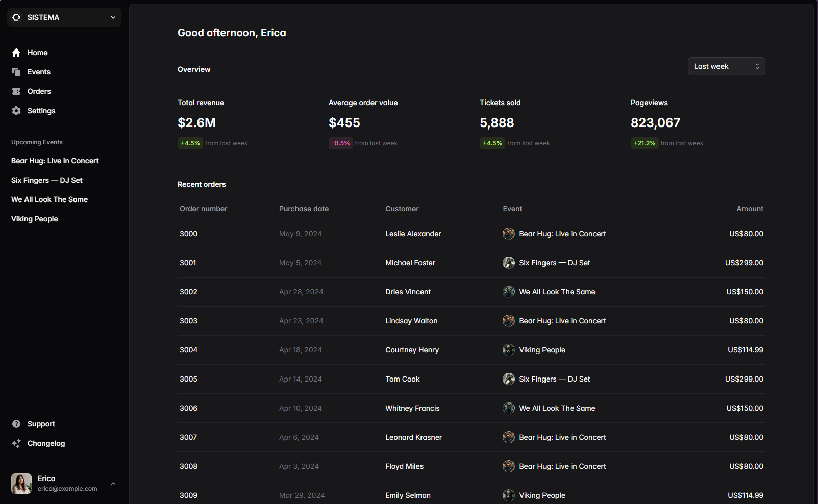Click event thumbnail in order 3000 row
The height and width of the screenshot is (504, 818).
pos(508,234)
